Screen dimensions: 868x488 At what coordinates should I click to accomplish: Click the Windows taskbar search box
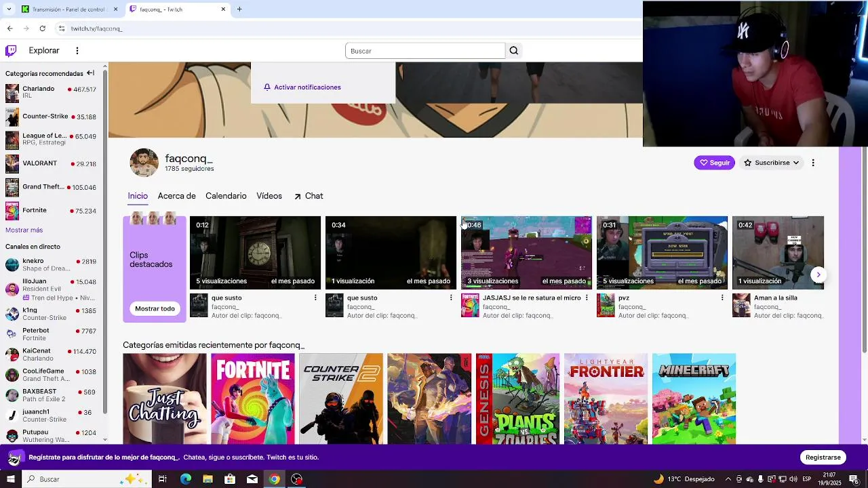pyautogui.click(x=87, y=479)
